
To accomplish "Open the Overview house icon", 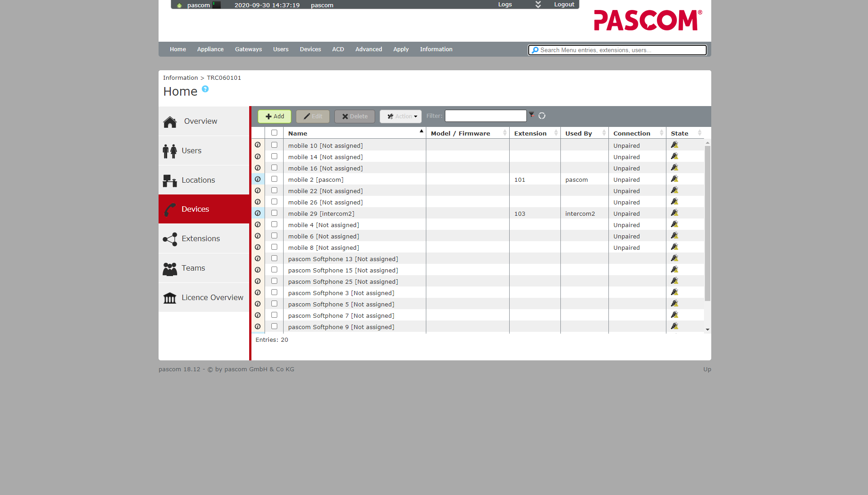I will pos(170,121).
